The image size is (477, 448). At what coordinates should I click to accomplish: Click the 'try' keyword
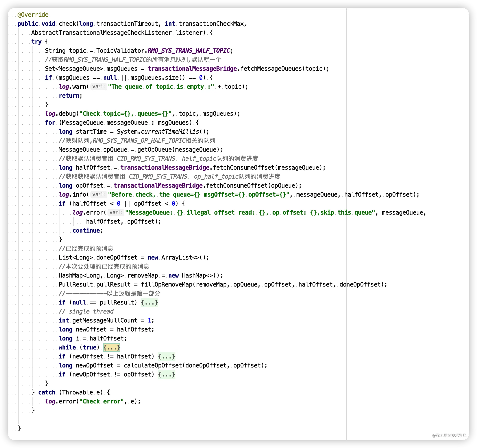pos(36,42)
